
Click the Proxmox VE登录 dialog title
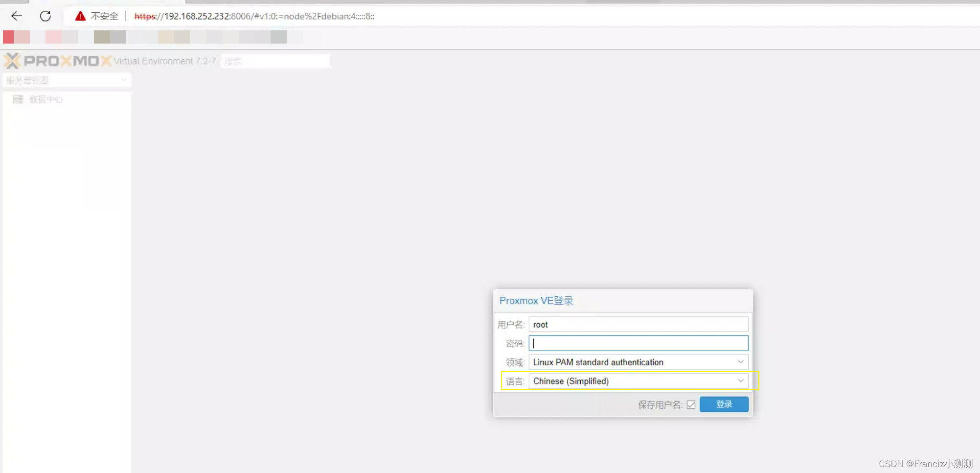pos(536,301)
